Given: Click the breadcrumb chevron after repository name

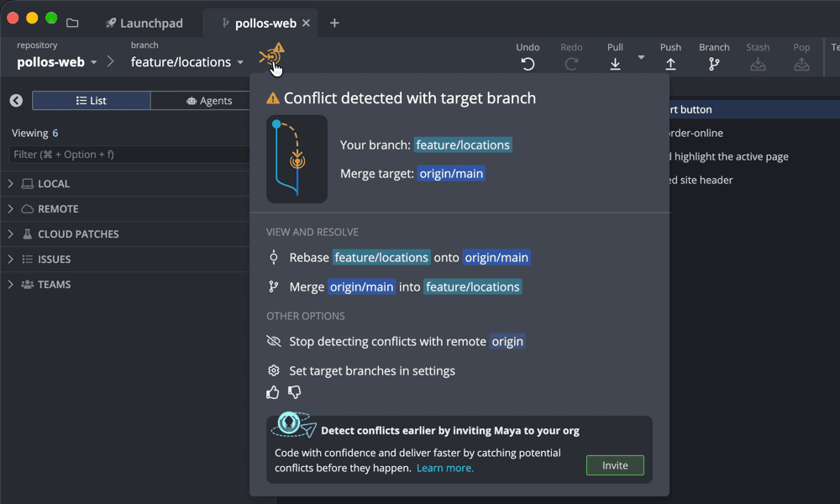Looking at the screenshot, I should tap(110, 61).
